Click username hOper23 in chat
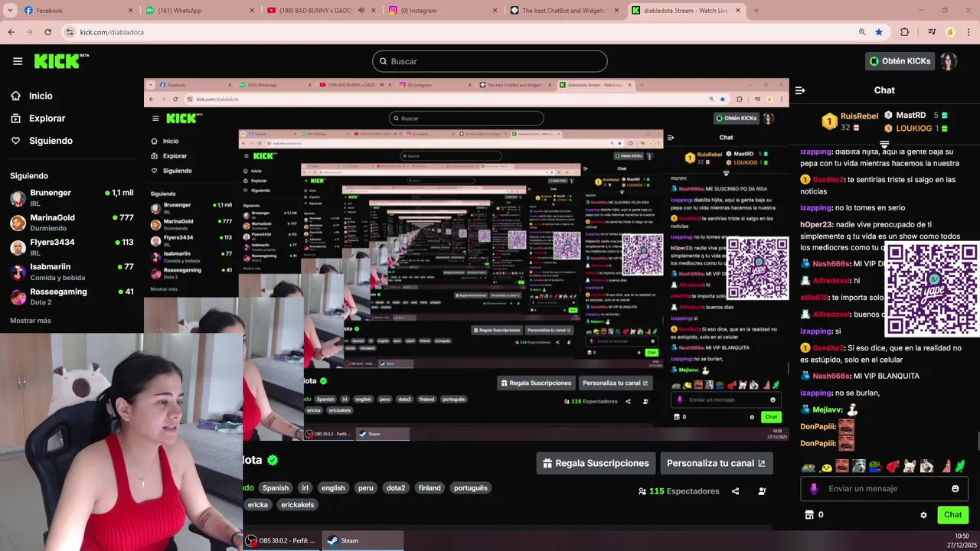 pos(816,225)
